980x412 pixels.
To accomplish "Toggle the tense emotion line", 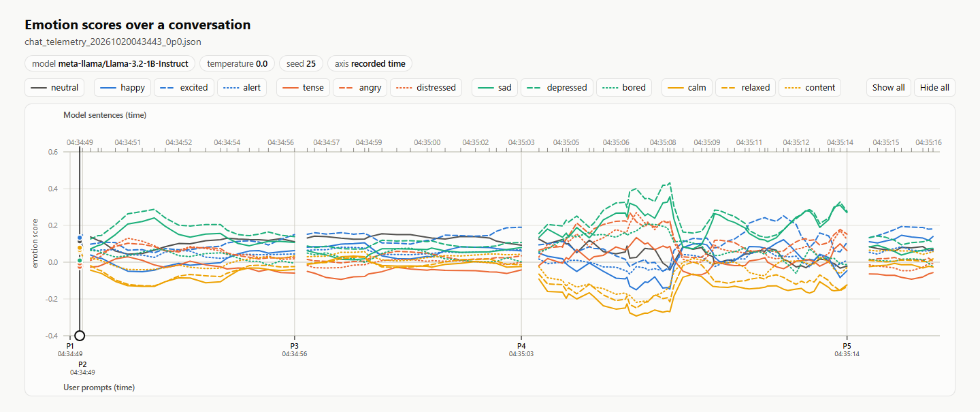I will pyautogui.click(x=304, y=87).
